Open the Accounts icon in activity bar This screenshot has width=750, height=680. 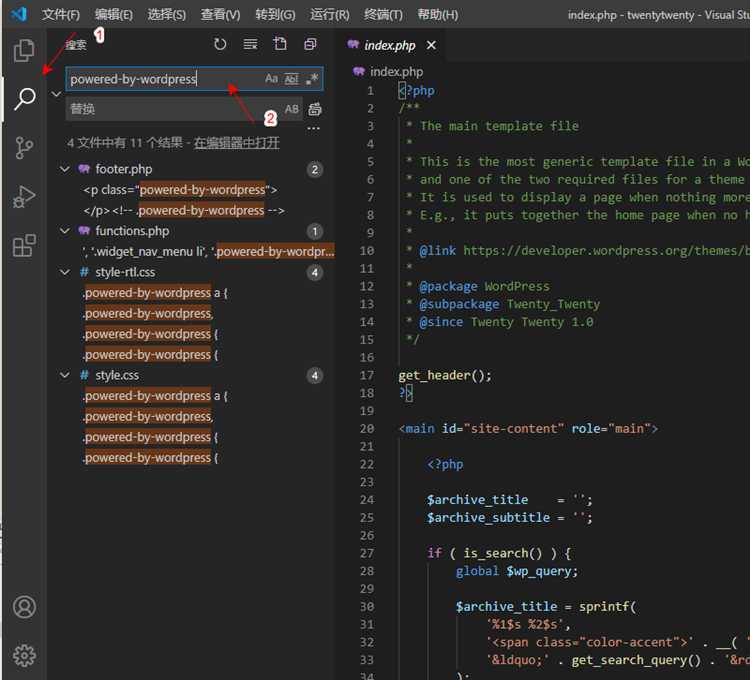(24, 607)
